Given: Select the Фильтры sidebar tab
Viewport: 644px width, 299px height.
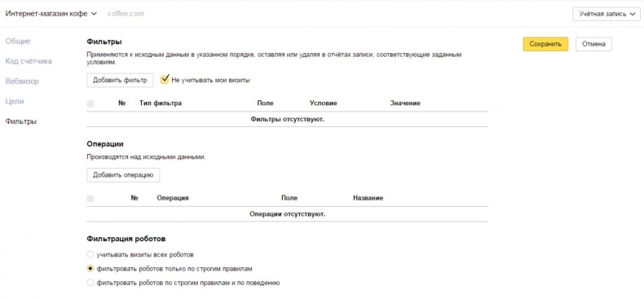Looking at the screenshot, I should pyautogui.click(x=20, y=121).
